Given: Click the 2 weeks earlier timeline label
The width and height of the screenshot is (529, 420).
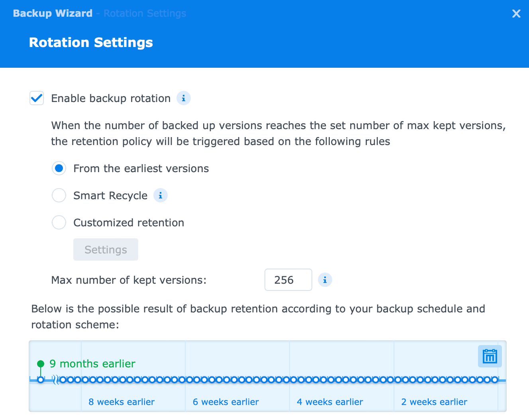Looking at the screenshot, I should click(434, 402).
